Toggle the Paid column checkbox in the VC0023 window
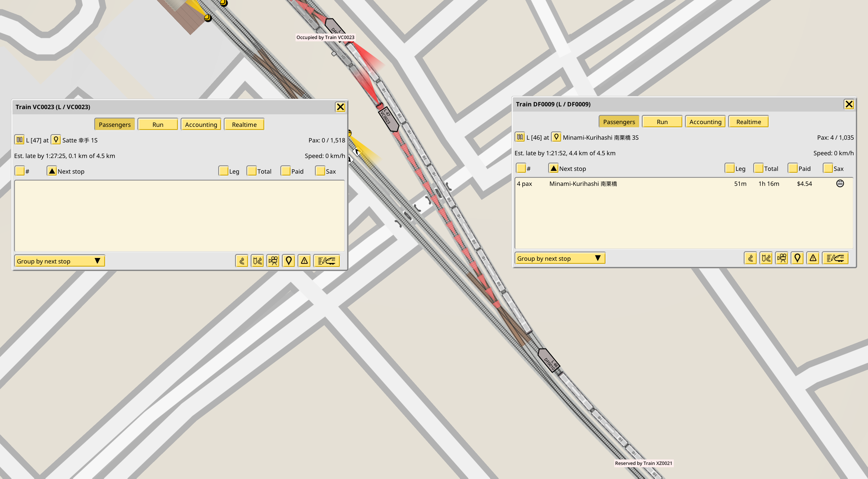Viewport: 868px width, 479px height. click(285, 171)
